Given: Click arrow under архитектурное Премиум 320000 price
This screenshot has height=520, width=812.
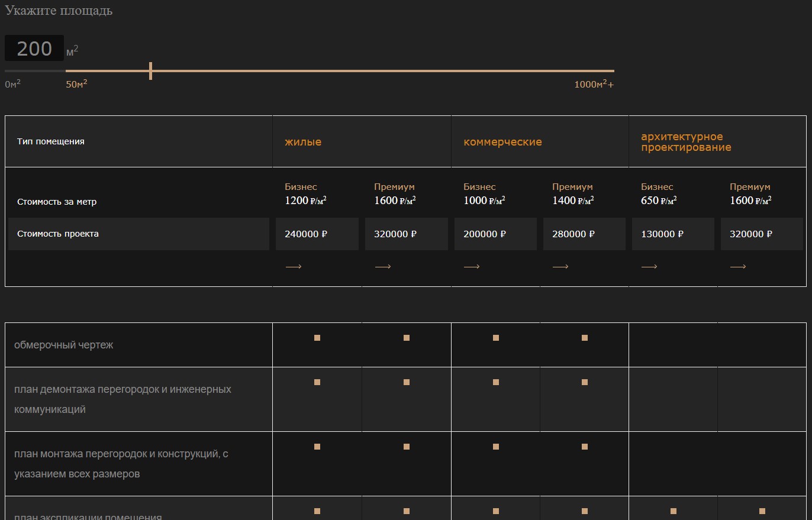Looking at the screenshot, I should (738, 267).
